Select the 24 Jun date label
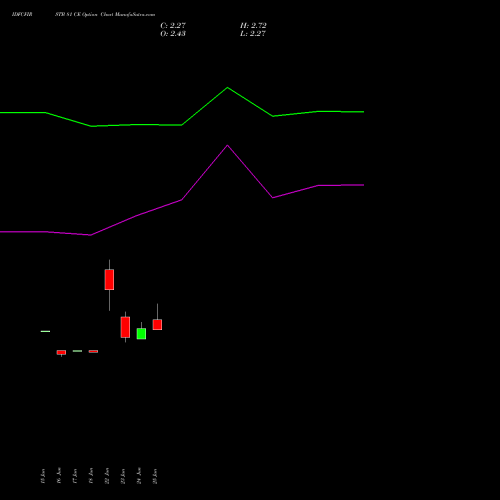 point(139,476)
